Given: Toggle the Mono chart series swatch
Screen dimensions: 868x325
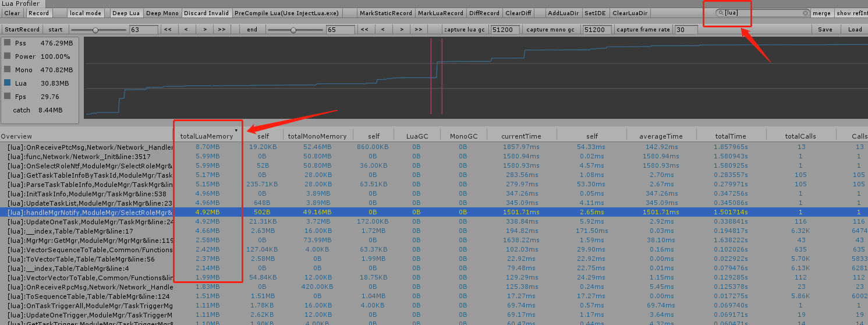Looking at the screenshot, I should 8,70.
